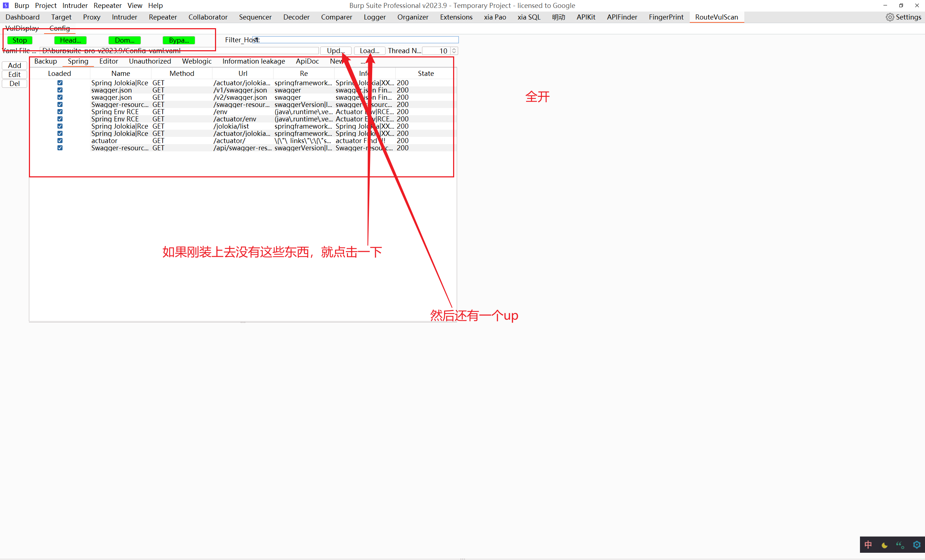The width and height of the screenshot is (925, 560).
Task: Click the Del rule button
Action: point(14,83)
